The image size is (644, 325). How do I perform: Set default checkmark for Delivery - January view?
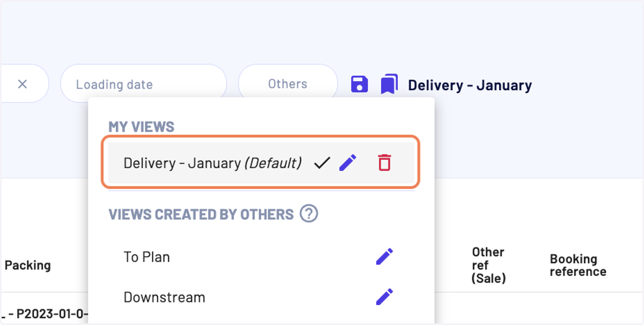click(x=322, y=162)
